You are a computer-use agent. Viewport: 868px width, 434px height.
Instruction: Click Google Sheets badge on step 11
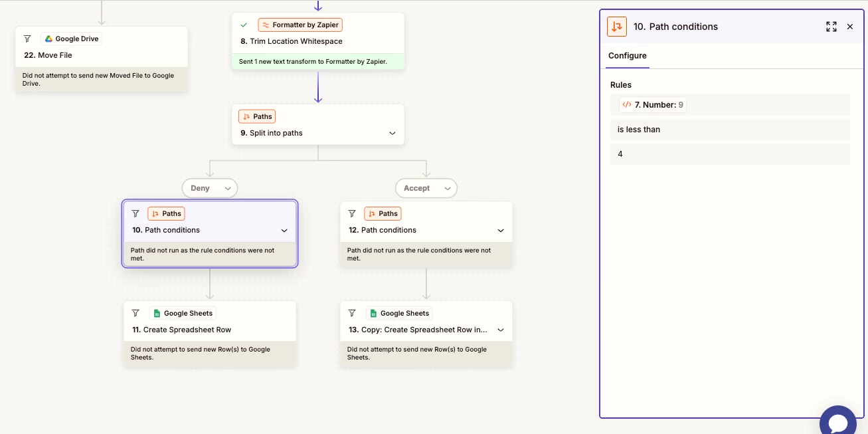click(x=183, y=313)
